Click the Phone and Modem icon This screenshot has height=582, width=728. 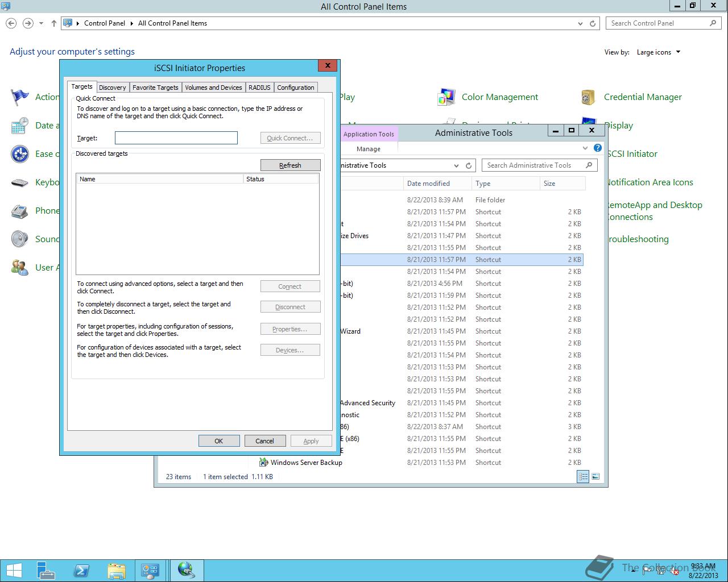(20, 211)
